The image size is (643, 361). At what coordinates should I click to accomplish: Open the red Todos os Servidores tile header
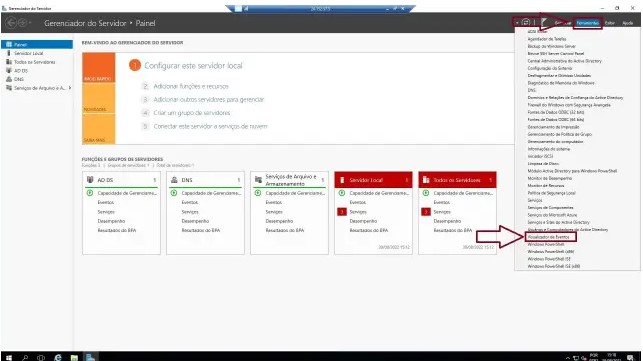pyautogui.click(x=457, y=180)
